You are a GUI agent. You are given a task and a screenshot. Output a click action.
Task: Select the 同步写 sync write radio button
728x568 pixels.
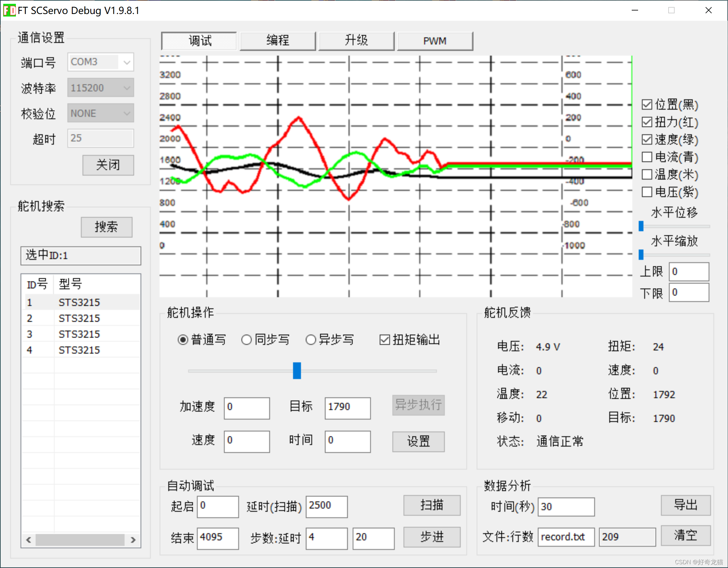point(246,340)
